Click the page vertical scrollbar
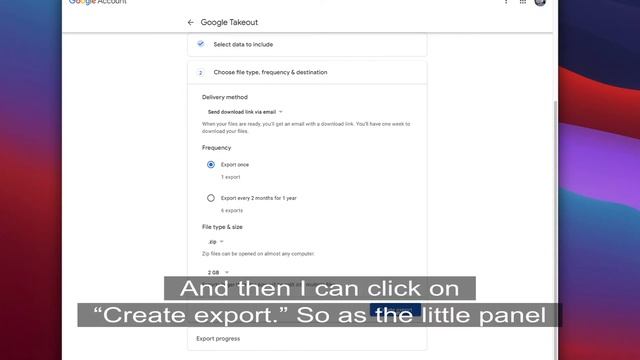640x360 pixels. [555, 229]
